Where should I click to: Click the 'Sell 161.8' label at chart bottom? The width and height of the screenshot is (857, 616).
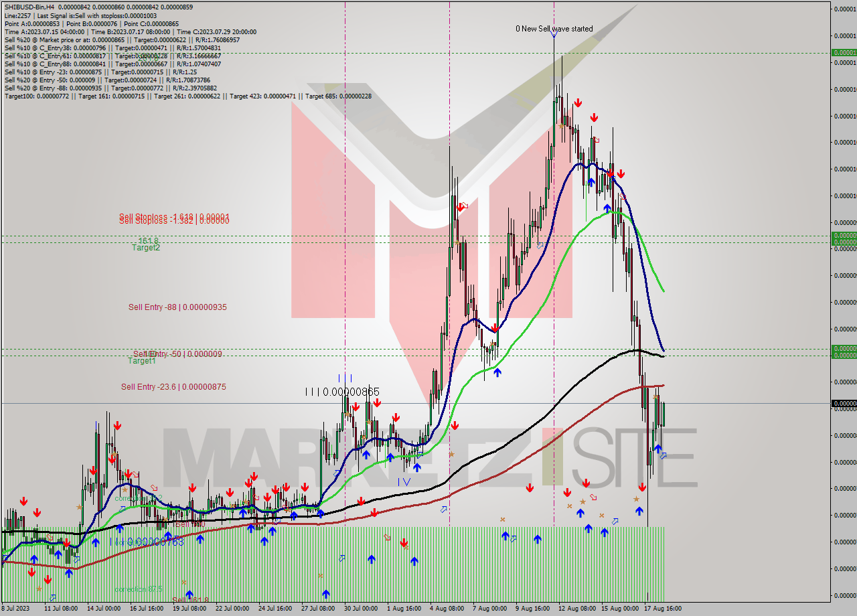click(191, 601)
